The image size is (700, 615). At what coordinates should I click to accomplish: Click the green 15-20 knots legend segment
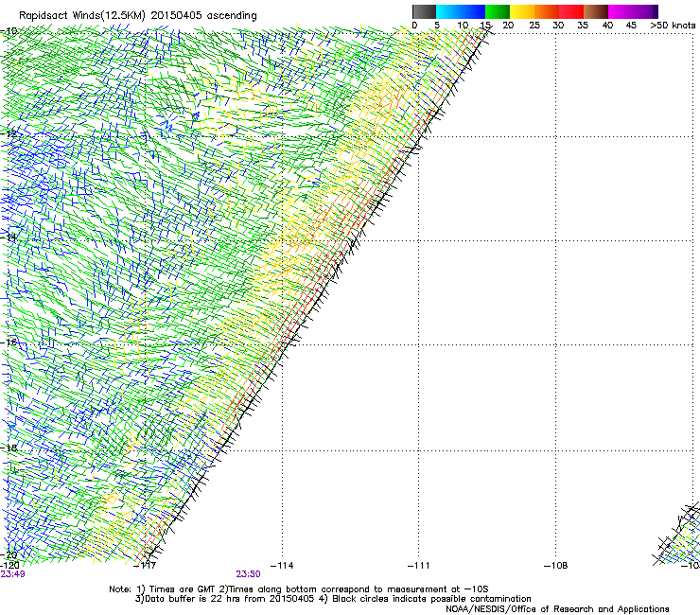498,11
